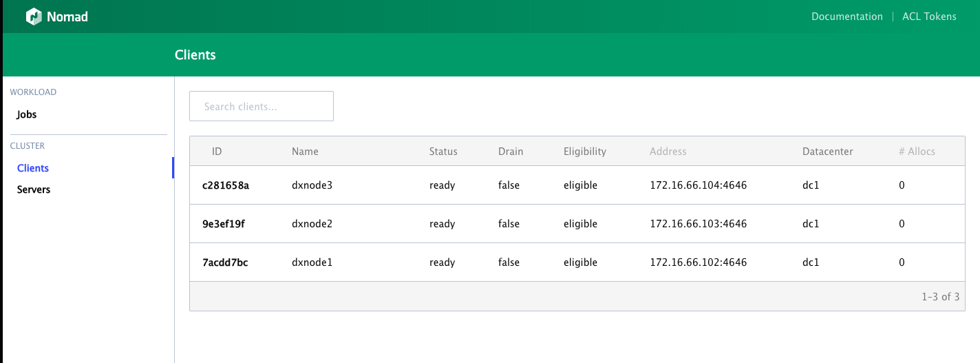980x363 pixels.
Task: Click the Nomad logo icon
Action: [x=34, y=17]
